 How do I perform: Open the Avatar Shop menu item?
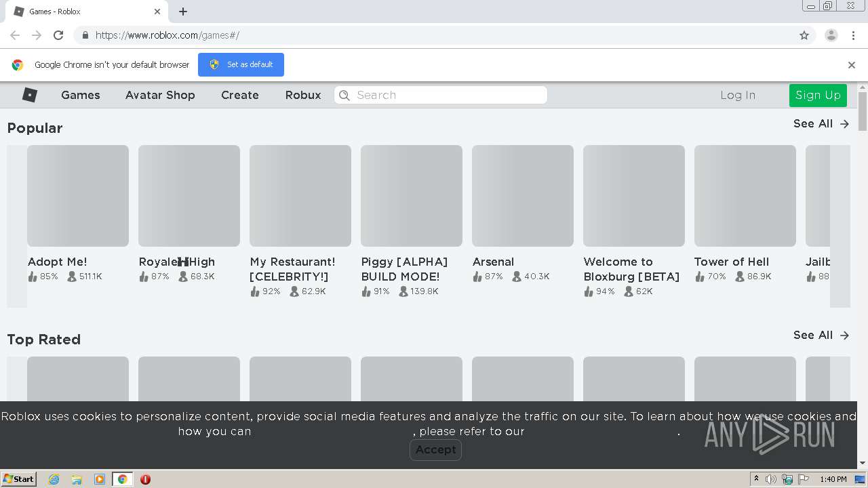point(160,95)
